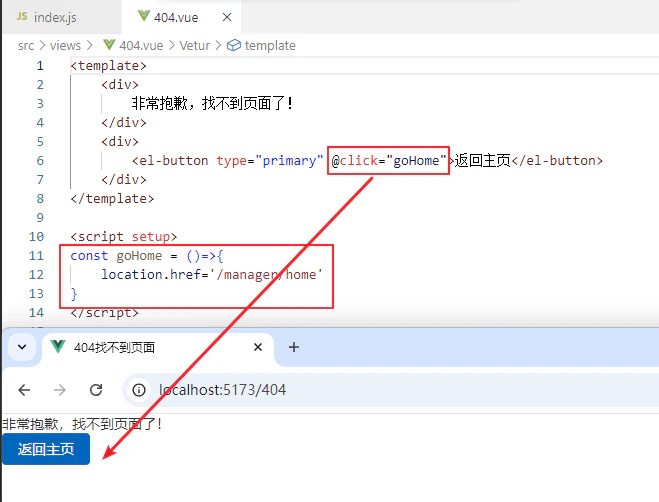Click the cube icon next to the template breadcrumb
The height and width of the screenshot is (502, 659).
click(x=234, y=45)
